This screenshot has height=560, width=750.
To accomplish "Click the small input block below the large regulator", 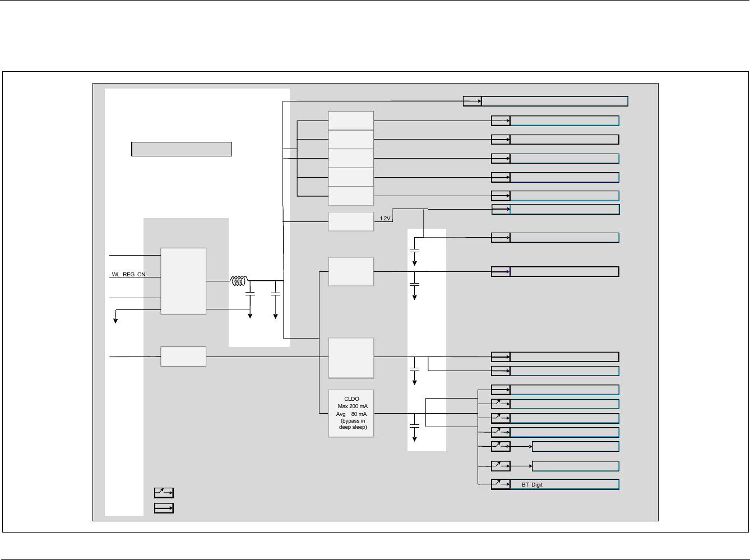I will [183, 357].
